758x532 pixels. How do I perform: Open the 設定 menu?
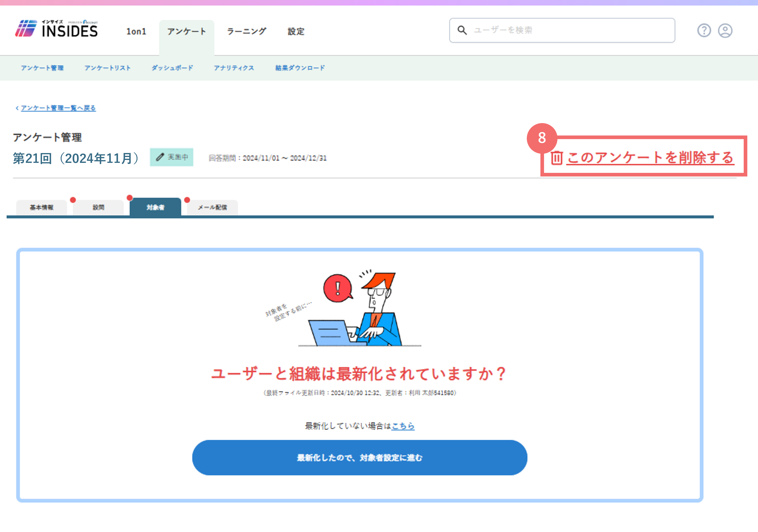(296, 31)
